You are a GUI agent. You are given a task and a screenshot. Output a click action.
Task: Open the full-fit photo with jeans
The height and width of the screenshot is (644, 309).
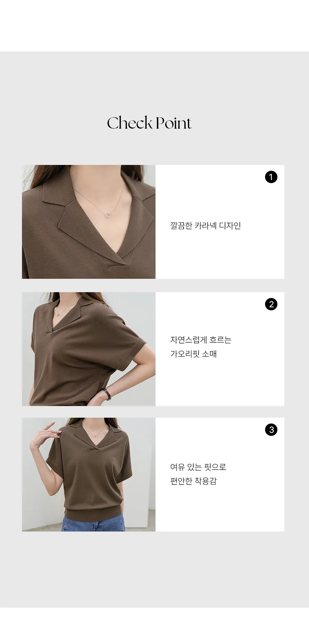[x=89, y=475]
